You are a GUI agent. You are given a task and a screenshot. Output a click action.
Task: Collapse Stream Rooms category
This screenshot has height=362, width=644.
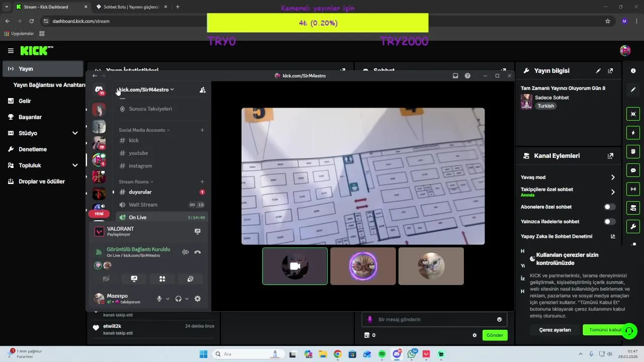[x=136, y=182]
